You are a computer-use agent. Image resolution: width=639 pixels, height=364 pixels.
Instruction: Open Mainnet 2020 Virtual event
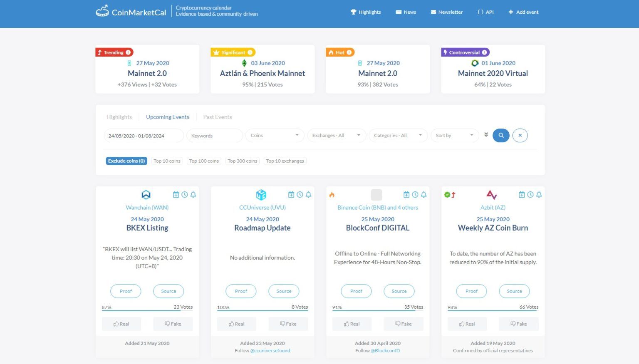click(x=493, y=73)
